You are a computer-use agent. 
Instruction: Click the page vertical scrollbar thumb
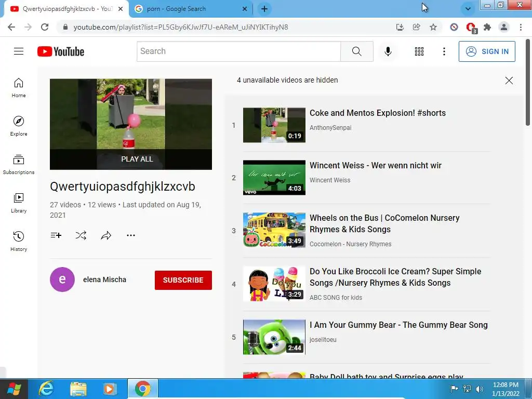pyautogui.click(x=528, y=83)
